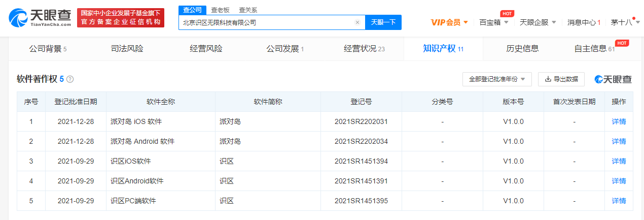644x220 pixels.
Task: Clear the search box with the X icon
Action: (357, 22)
